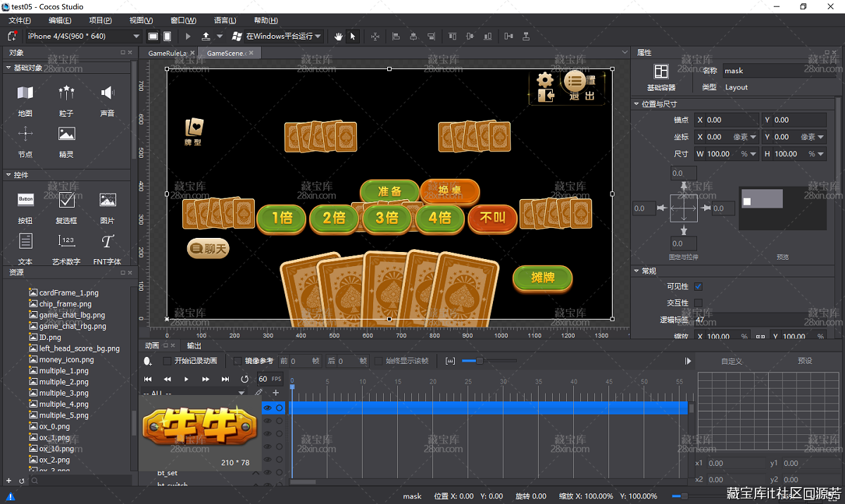Toggle eye visibility of the highlighted timeline layer

[x=268, y=408]
